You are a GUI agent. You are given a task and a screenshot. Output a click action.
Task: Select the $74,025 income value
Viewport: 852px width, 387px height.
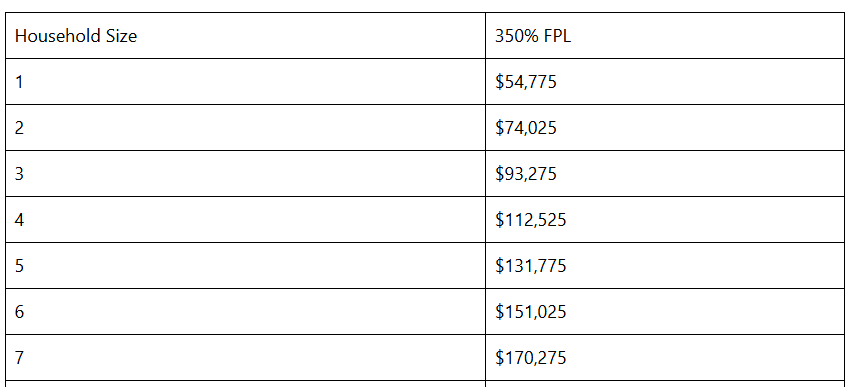[525, 128]
